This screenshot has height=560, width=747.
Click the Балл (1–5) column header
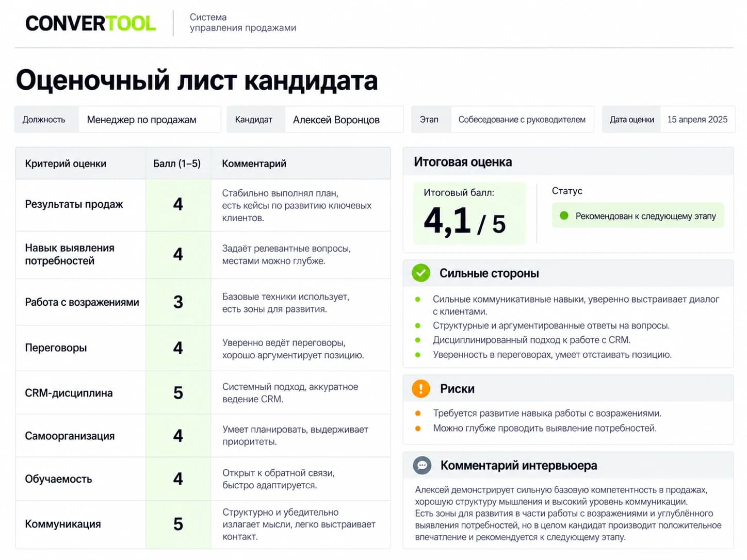[x=177, y=163]
